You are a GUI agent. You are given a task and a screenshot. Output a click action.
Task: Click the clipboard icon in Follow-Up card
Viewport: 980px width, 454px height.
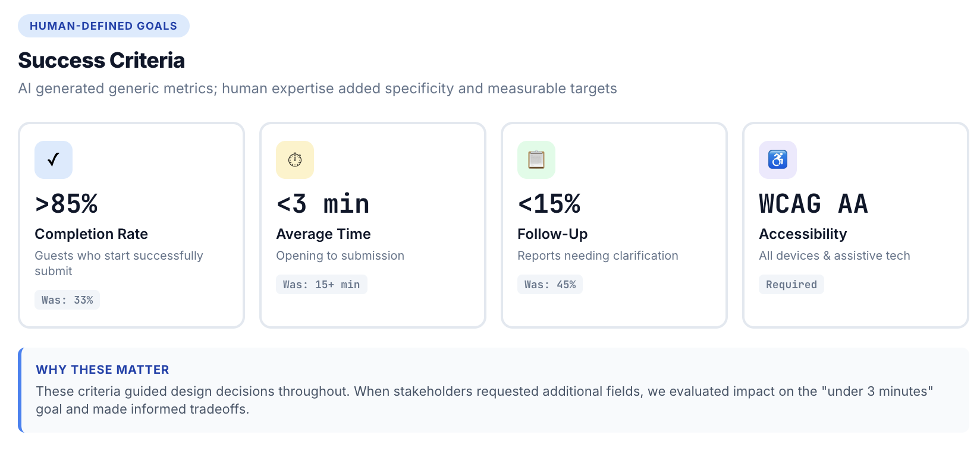click(536, 160)
